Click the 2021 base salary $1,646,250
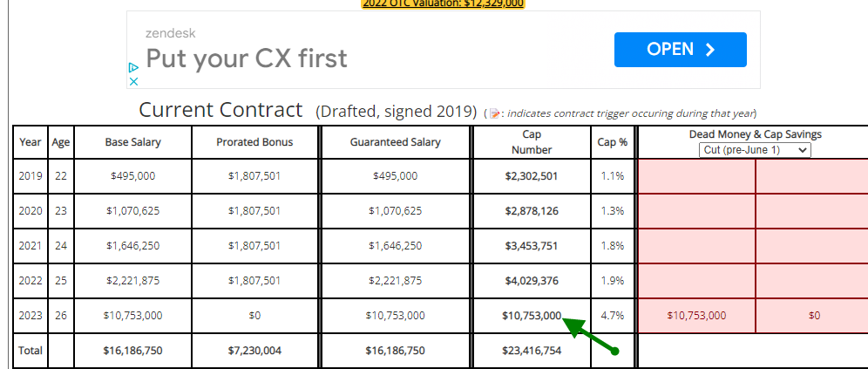 click(132, 246)
